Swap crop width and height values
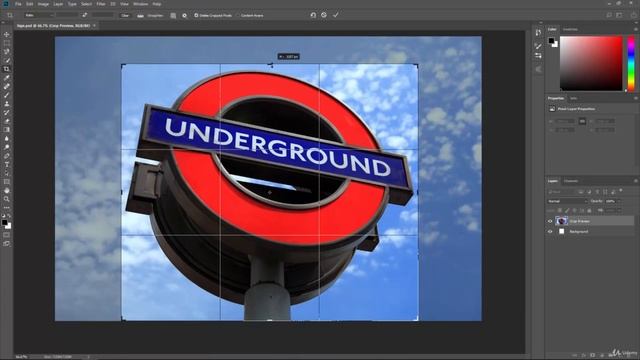Screen dimensions: 640x360 pos(84,15)
